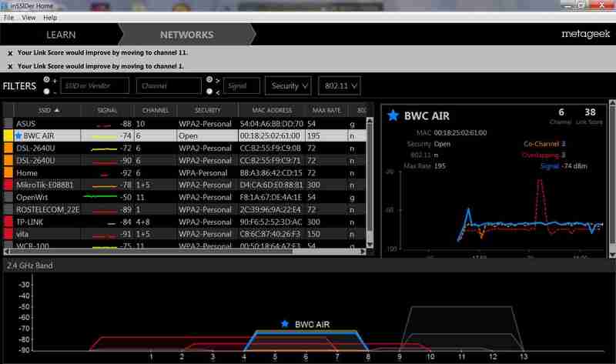Screen dimensions: 616x364
Task: Select the DSL-2640U row with signal -72
Action: (x=185, y=149)
